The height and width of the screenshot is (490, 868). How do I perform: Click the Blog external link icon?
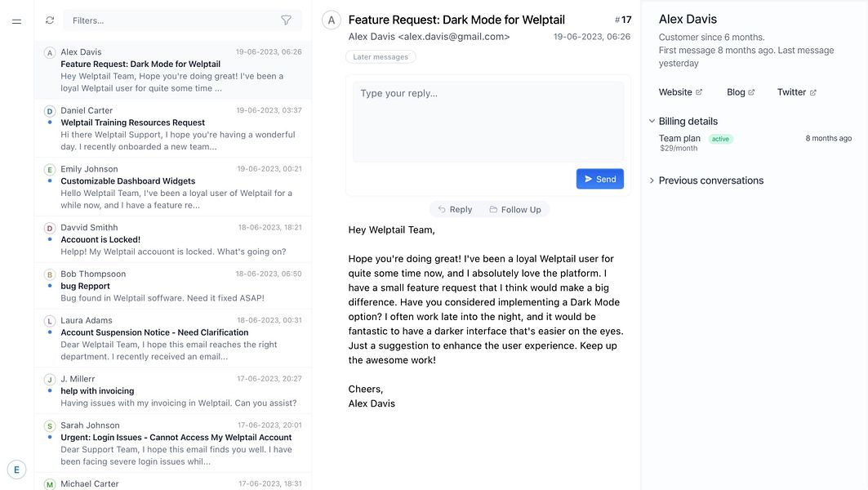tap(752, 92)
